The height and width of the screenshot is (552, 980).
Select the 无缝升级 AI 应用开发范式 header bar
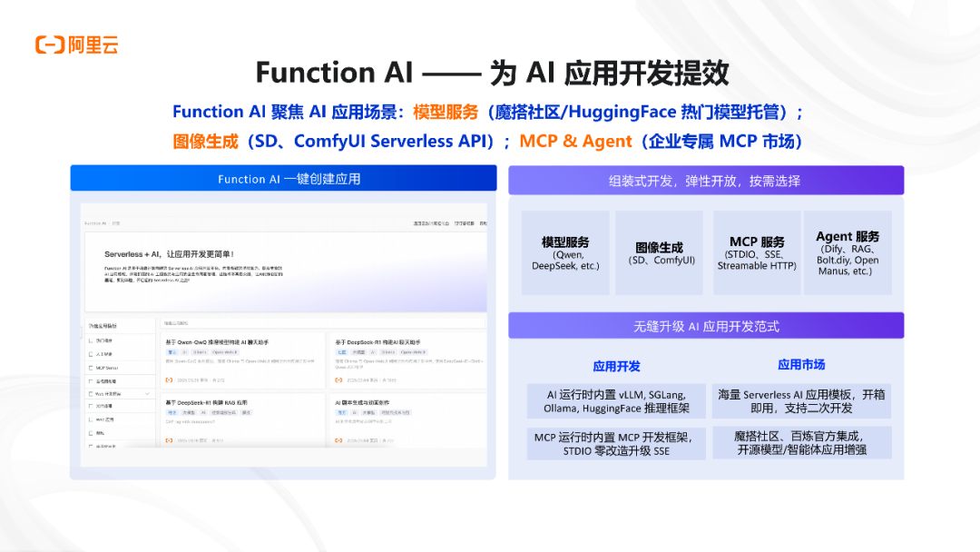click(x=706, y=326)
